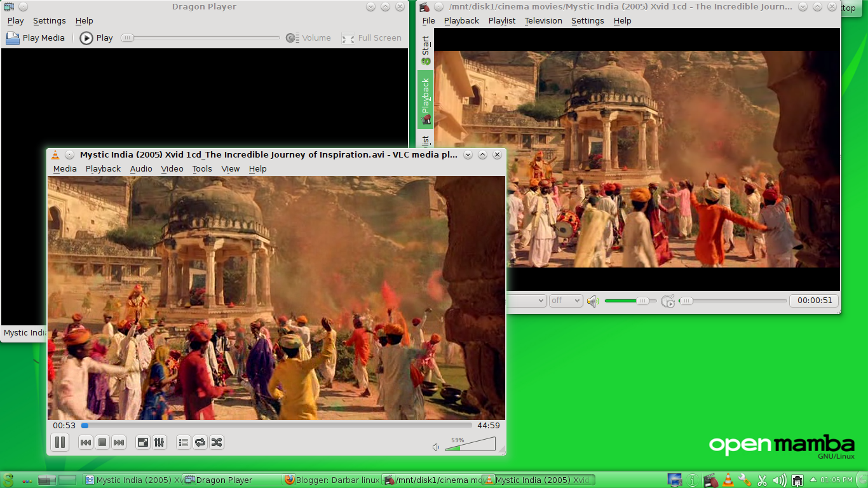Open the playlist view in VLC
This screenshot has height=488, width=868.
[183, 442]
